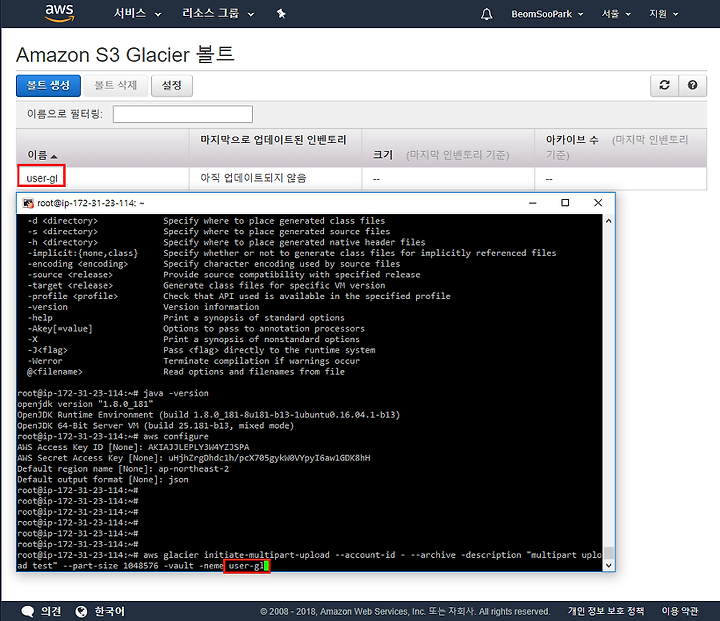Screen dimensions: 720x621
Task: Click the 'java -version' command line in terminal
Action: (113, 393)
